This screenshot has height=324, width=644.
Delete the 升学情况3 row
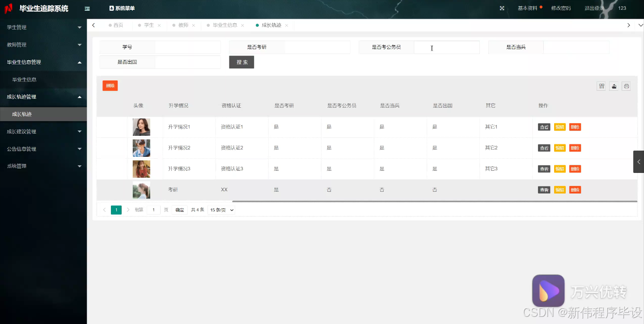point(575,169)
